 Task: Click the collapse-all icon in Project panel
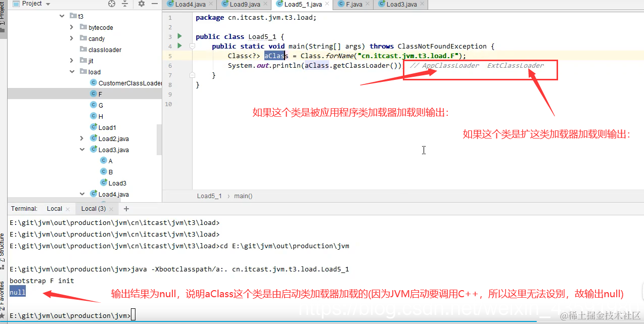tap(125, 4)
